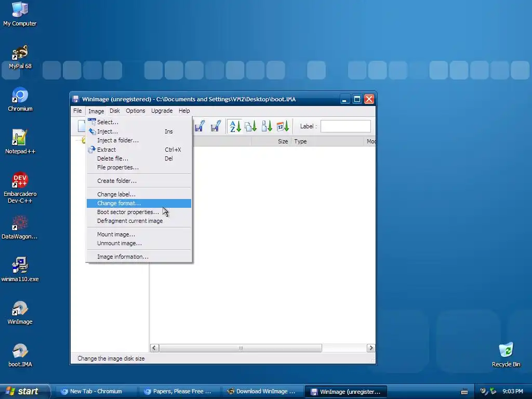The width and height of the screenshot is (532, 399).
Task: Choose Select... from the Image menu
Action: pyautogui.click(x=139, y=122)
